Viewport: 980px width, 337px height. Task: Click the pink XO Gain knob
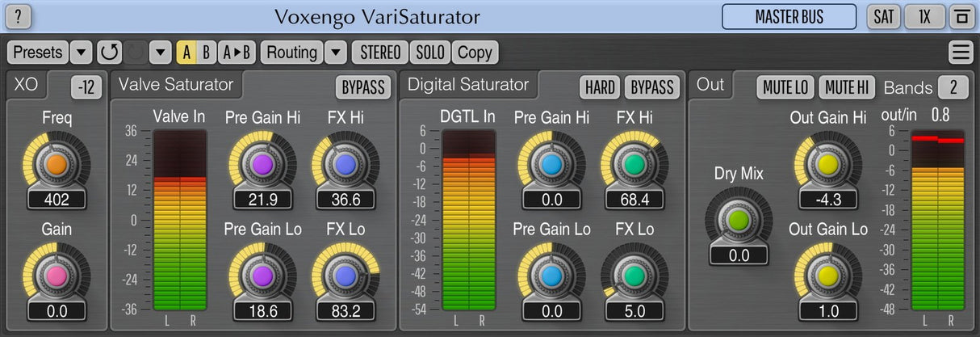[x=56, y=276]
